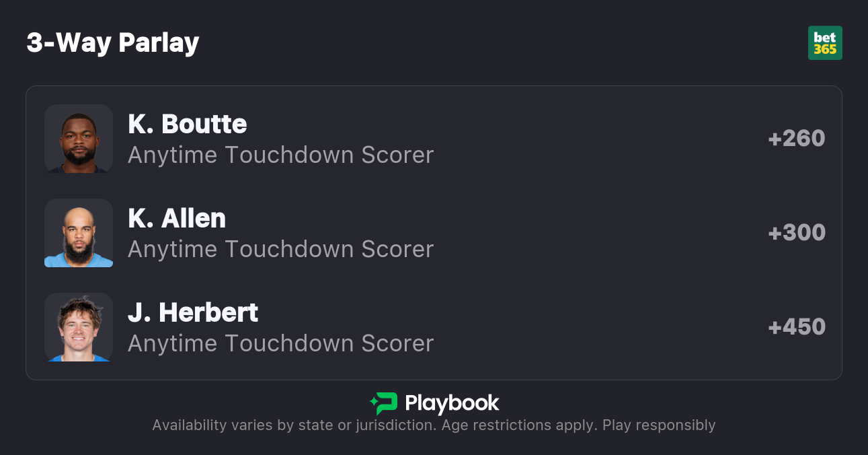Select the +300 odds for Allen
Viewport: 868px width, 455px height.
click(796, 233)
